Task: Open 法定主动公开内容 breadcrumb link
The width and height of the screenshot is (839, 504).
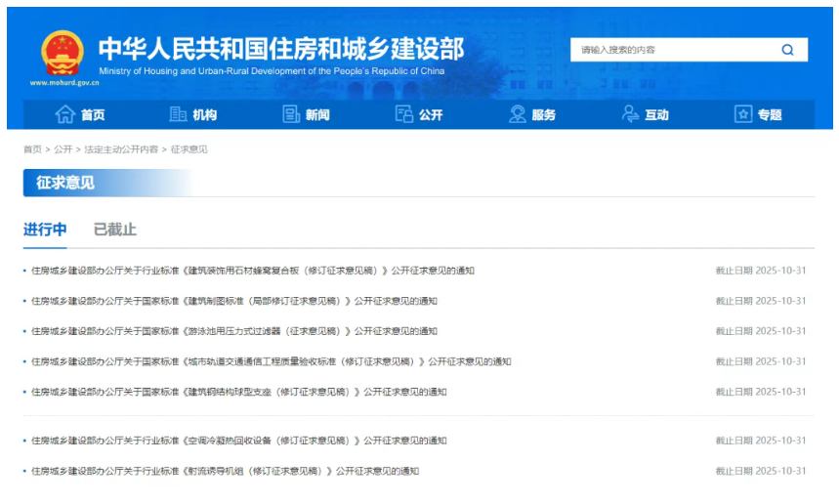Action: (x=121, y=149)
